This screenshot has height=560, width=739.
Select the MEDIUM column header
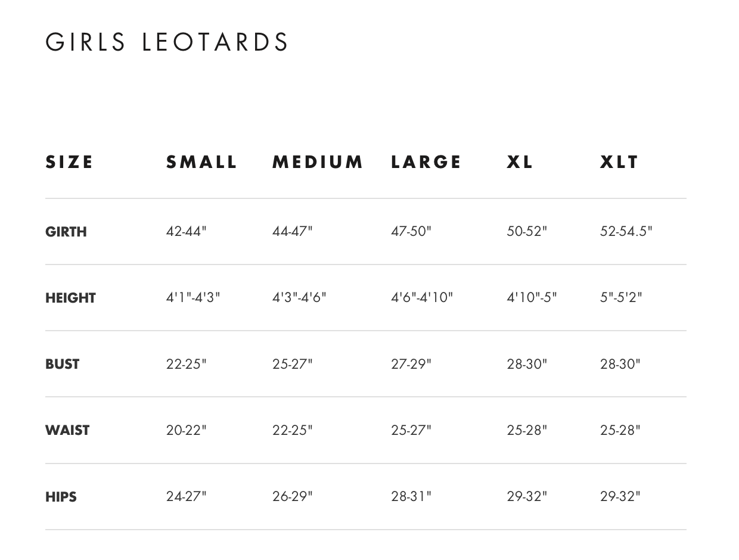tap(318, 162)
